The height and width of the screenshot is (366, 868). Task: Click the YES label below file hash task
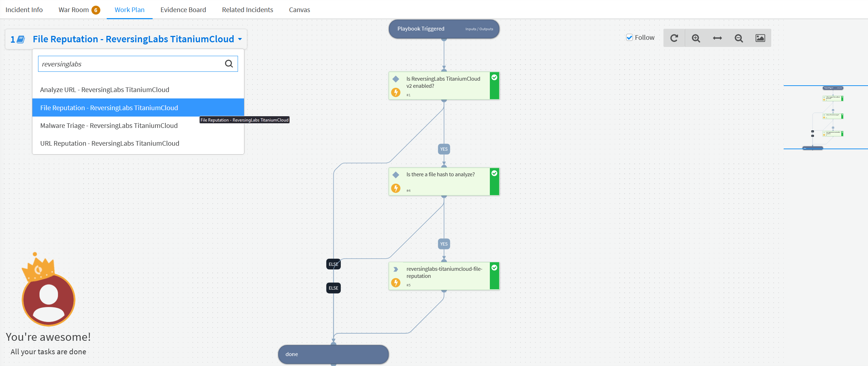(x=444, y=244)
